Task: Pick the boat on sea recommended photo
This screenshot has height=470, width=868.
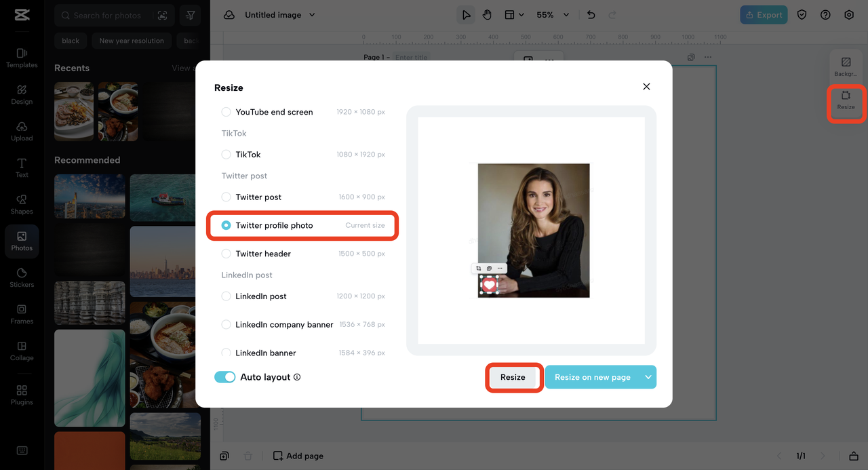Action: [165, 197]
